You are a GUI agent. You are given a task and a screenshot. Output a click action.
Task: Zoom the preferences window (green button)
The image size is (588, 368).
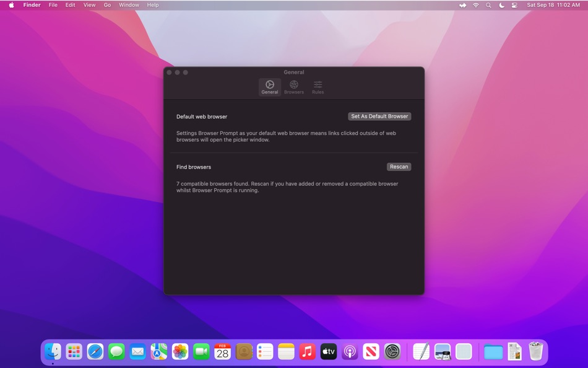tap(185, 72)
